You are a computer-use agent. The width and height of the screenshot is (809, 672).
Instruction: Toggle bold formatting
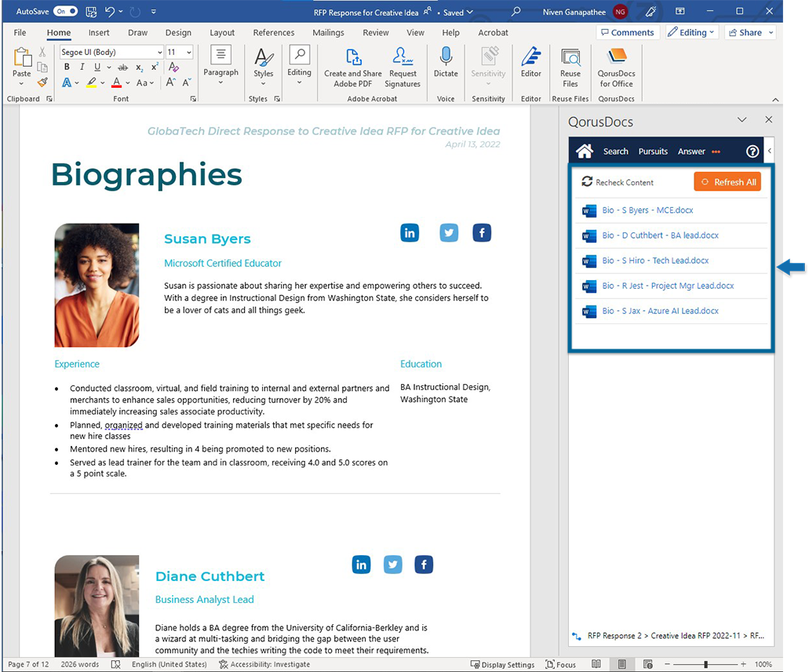(x=67, y=67)
